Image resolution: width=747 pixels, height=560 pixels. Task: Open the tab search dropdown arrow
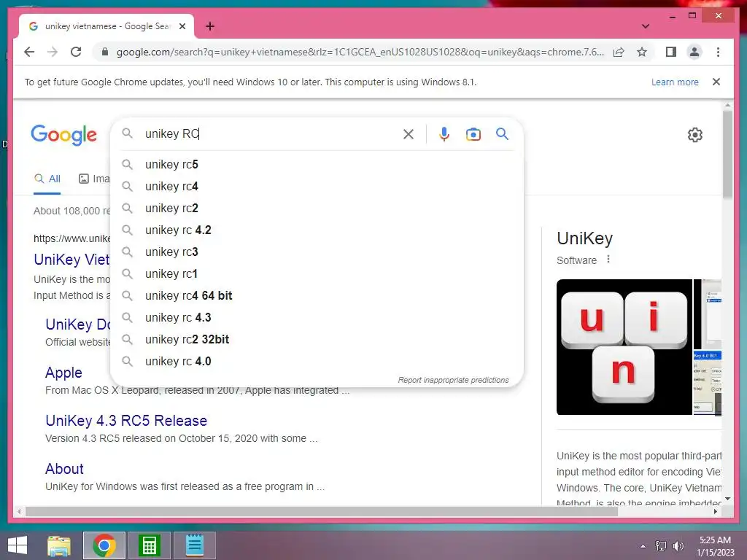tap(645, 26)
